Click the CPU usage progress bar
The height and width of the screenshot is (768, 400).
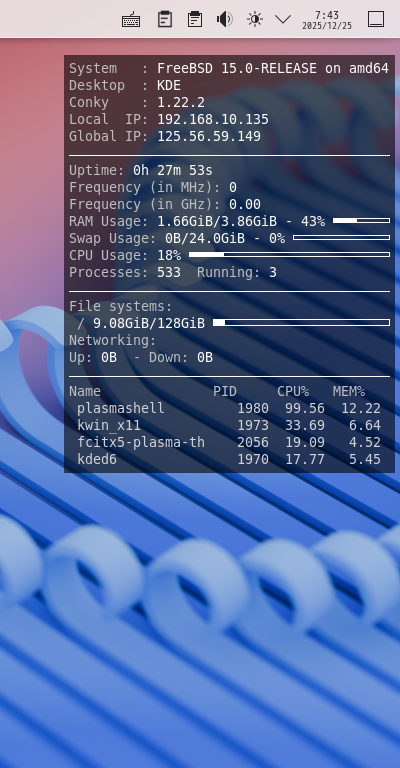point(289,255)
